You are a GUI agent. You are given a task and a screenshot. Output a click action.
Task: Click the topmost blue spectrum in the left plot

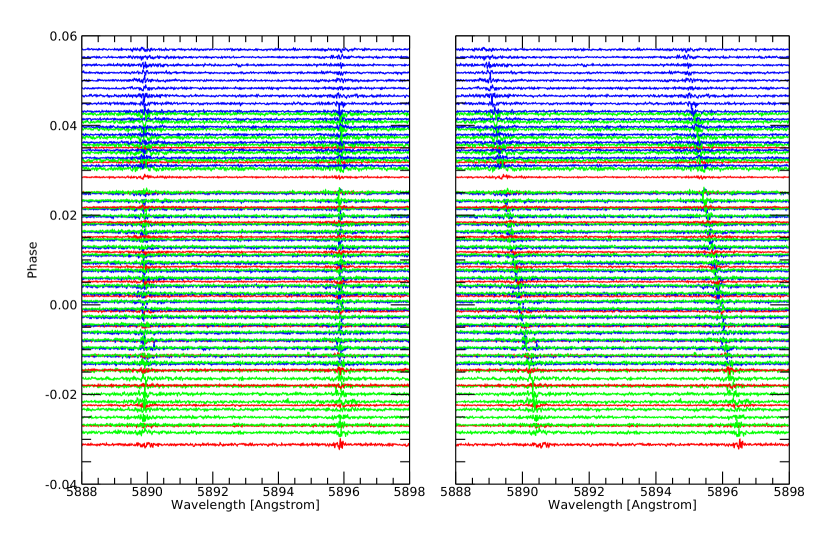coord(246,50)
